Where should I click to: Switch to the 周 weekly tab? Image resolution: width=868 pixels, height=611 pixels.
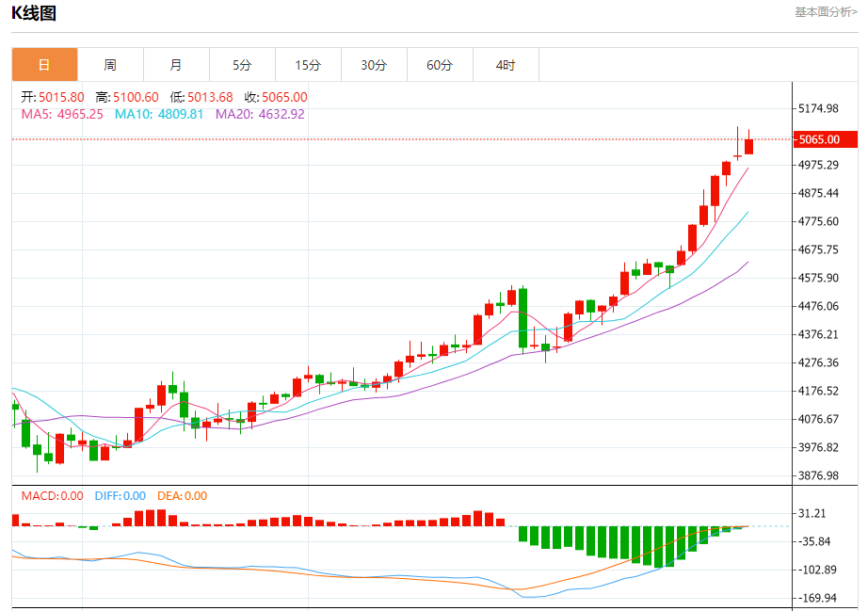click(110, 65)
